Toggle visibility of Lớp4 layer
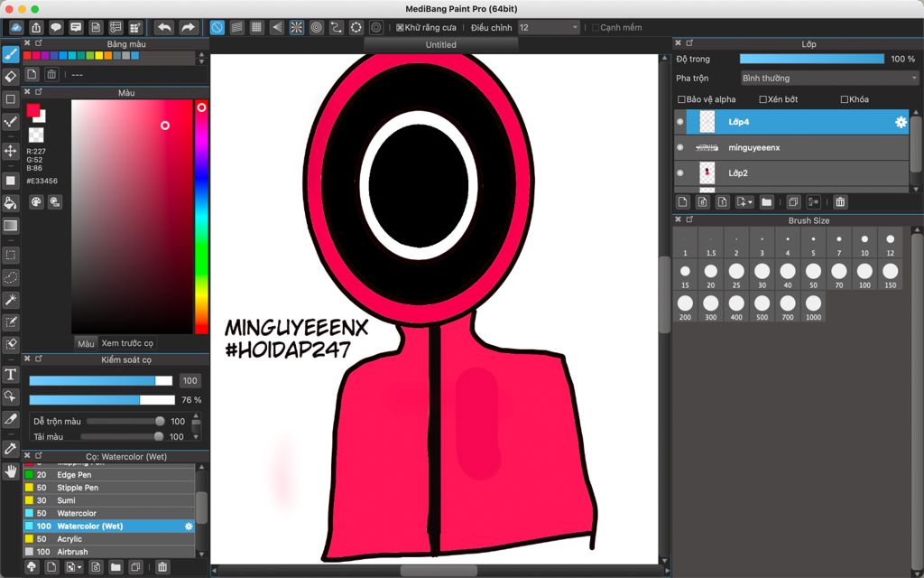The height and width of the screenshot is (578, 924). pos(680,122)
